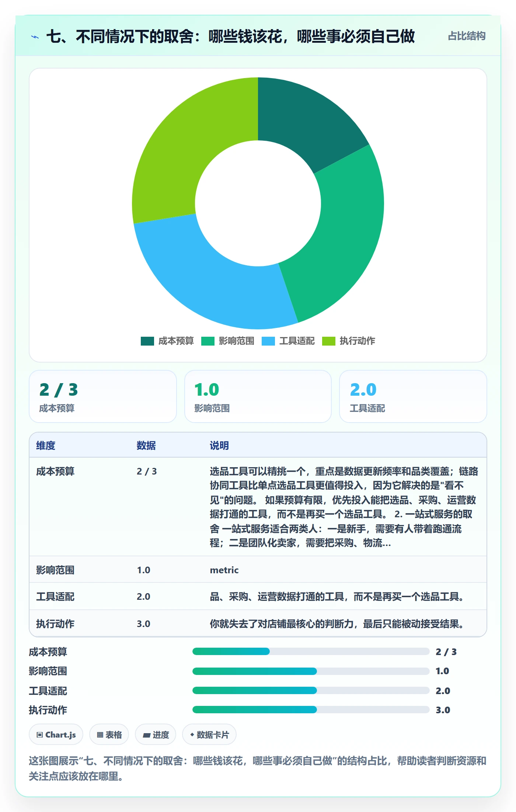The height and width of the screenshot is (812, 516).
Task: Click the 执行动作 progress bar
Action: coord(311,710)
